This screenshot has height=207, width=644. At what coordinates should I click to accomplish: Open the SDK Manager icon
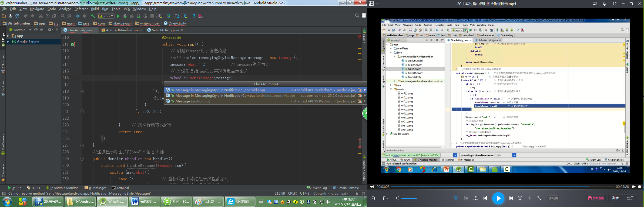(x=186, y=16)
